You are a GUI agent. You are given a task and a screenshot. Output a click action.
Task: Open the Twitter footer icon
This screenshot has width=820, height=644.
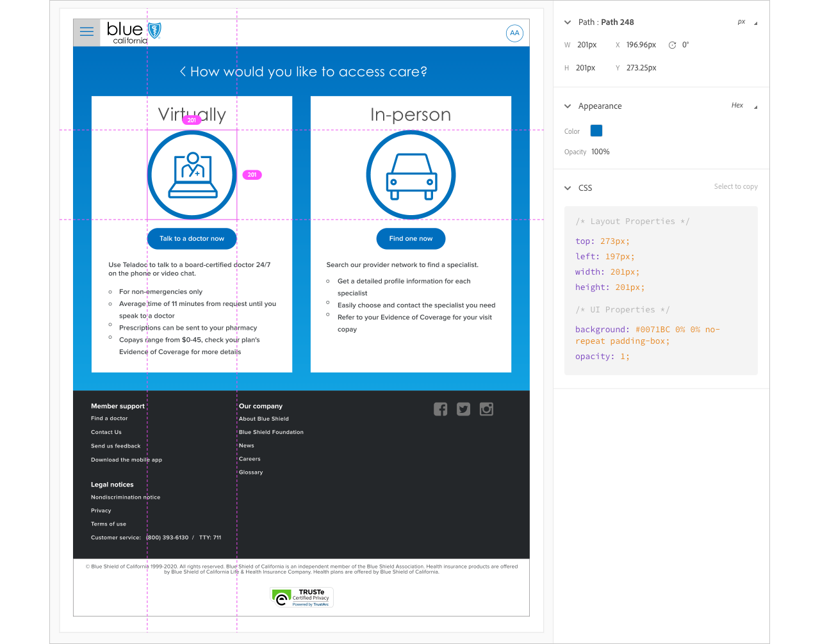pos(463,409)
